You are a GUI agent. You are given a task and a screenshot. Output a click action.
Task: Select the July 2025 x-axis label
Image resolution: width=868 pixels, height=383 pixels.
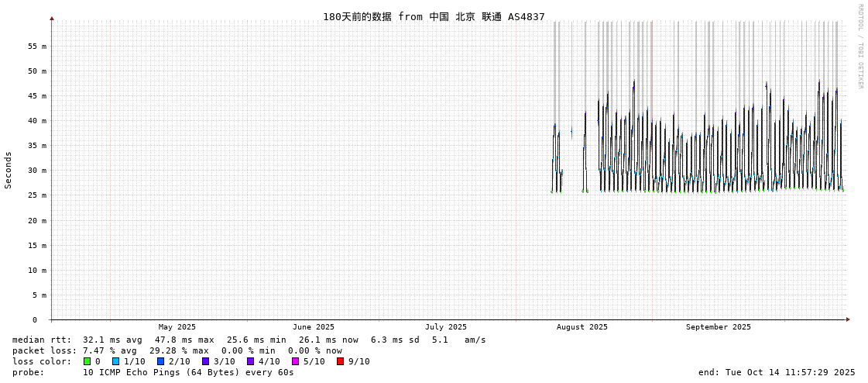pyautogui.click(x=446, y=327)
